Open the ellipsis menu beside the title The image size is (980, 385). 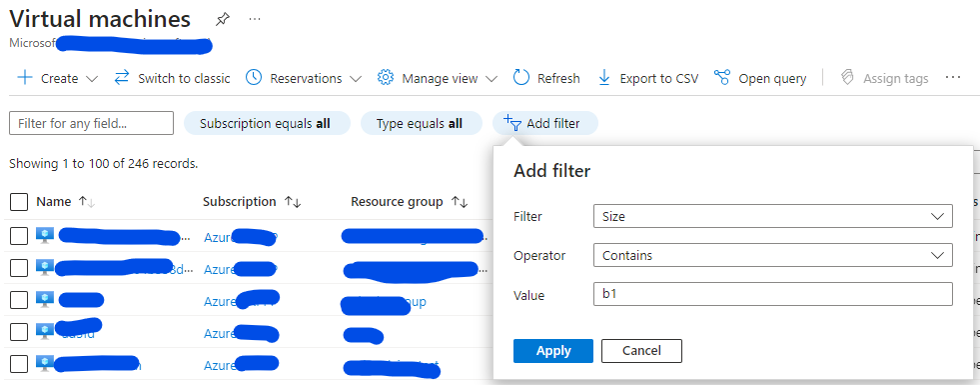point(255,19)
